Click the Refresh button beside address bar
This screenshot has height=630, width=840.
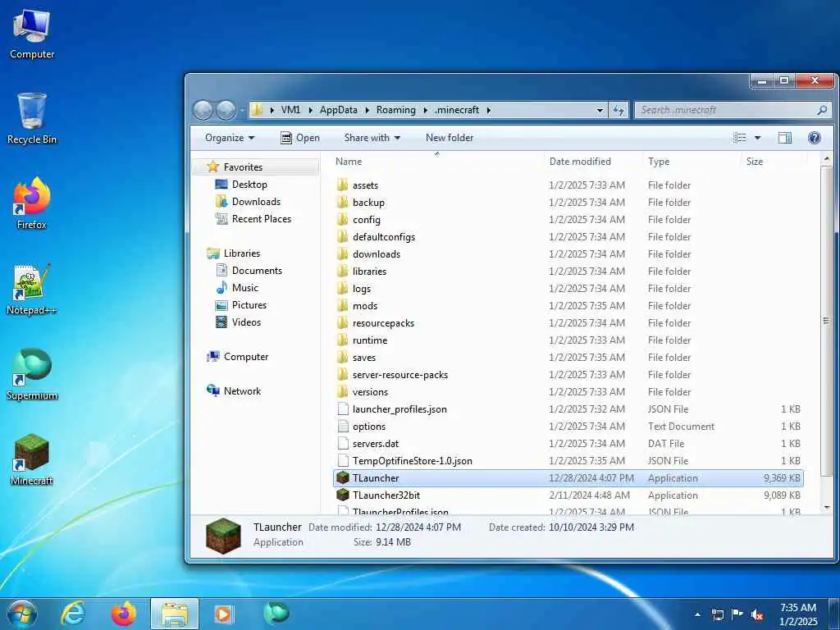[619, 110]
